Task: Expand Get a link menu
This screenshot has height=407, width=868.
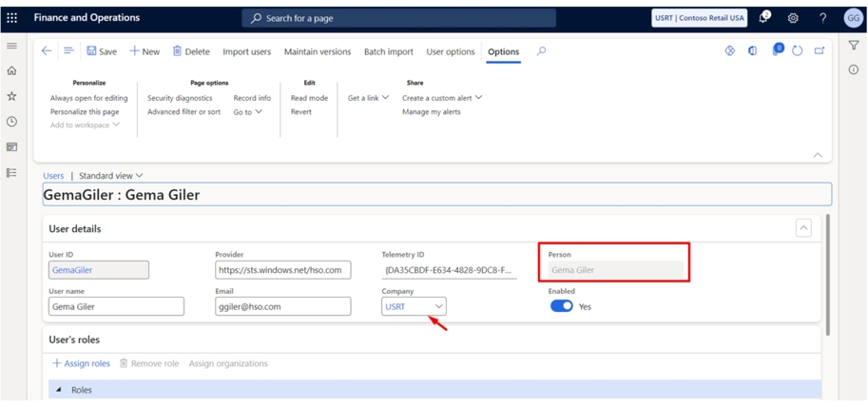Action: coord(368,98)
